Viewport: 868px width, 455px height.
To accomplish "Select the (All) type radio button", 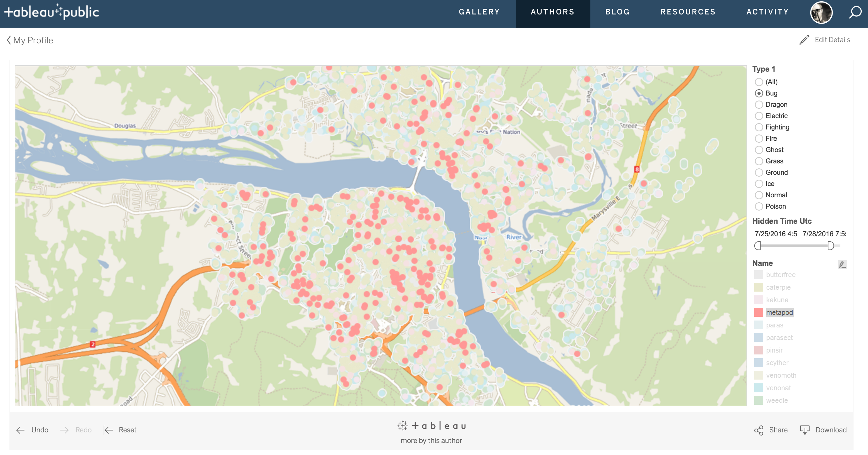I will (758, 82).
